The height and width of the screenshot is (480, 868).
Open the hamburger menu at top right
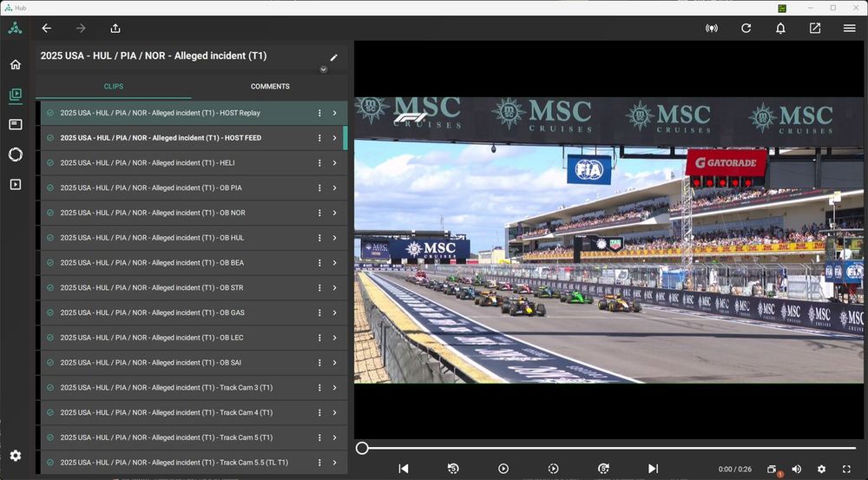pos(849,29)
